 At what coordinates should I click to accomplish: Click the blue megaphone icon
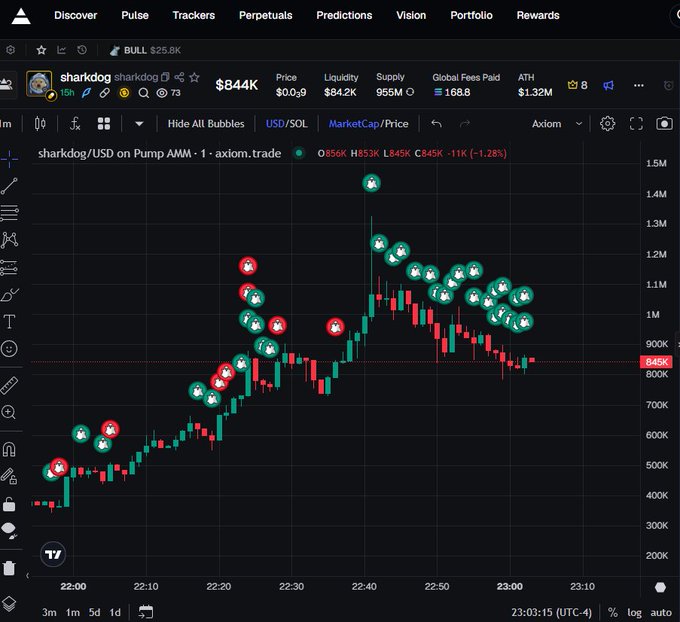click(608, 85)
